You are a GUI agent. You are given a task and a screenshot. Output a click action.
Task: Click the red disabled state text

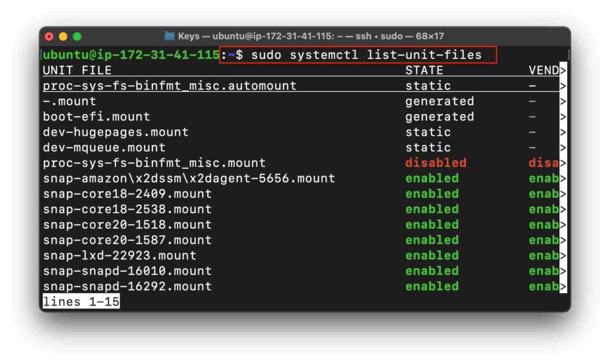435,163
